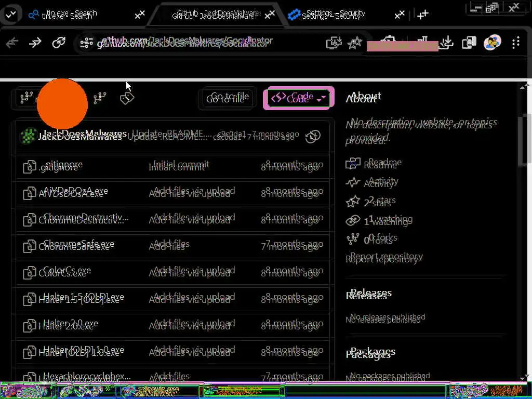Click the file icon beside .gitignore

click(30, 166)
